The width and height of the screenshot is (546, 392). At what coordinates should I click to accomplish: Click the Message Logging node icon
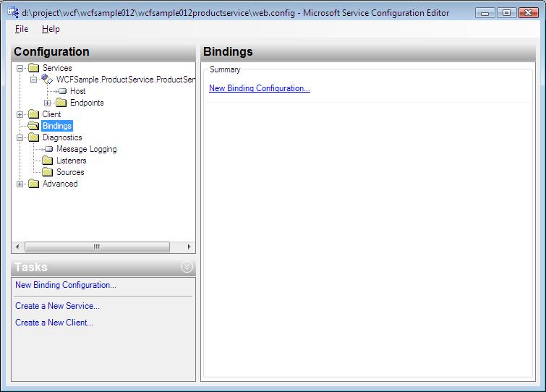click(x=48, y=149)
